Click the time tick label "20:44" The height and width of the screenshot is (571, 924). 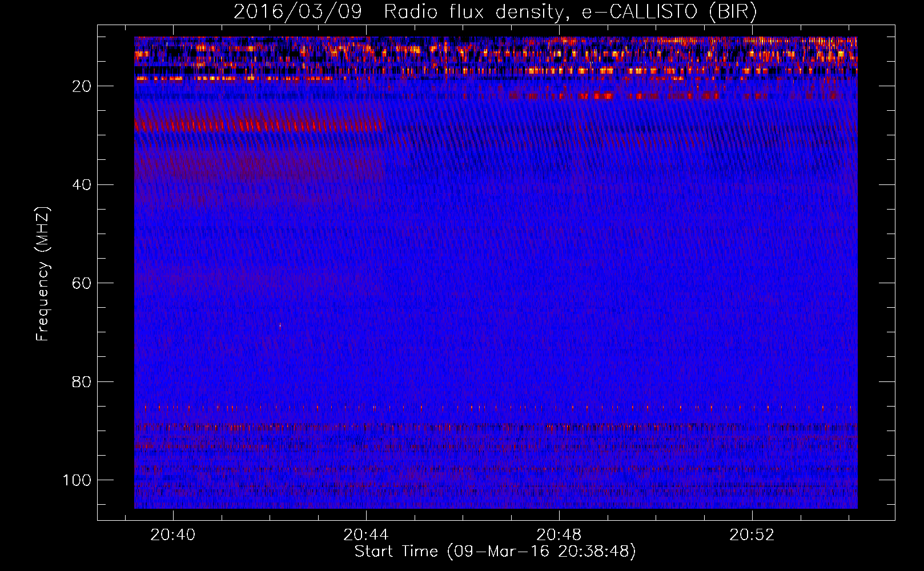[366, 534]
